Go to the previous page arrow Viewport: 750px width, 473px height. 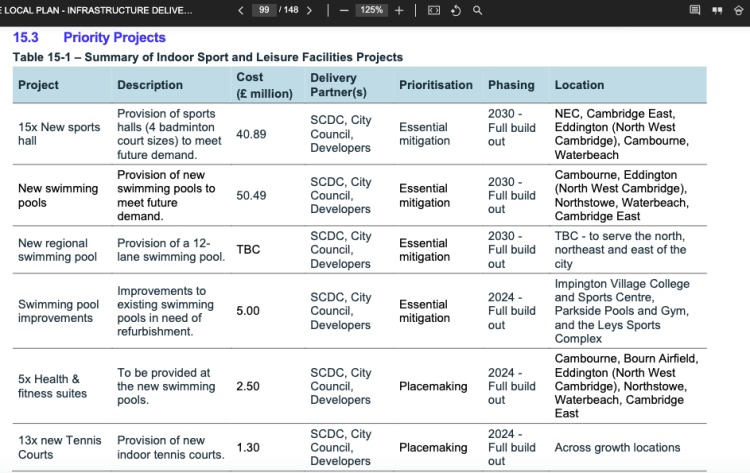(x=241, y=10)
